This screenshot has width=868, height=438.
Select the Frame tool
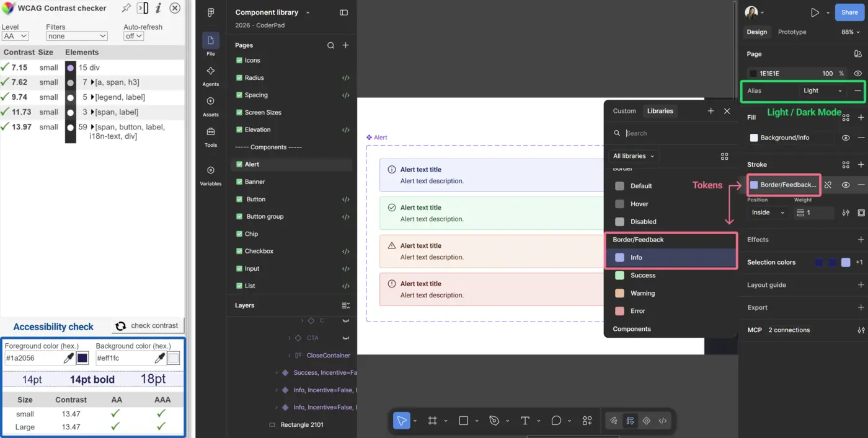click(x=433, y=421)
